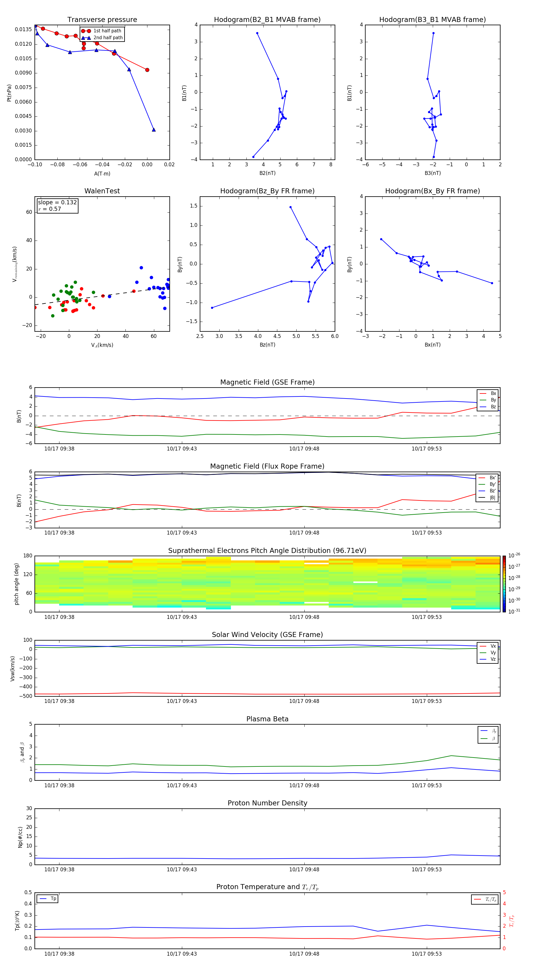
Task: Click the pitch angle flux colorbar
Action: 504,584
